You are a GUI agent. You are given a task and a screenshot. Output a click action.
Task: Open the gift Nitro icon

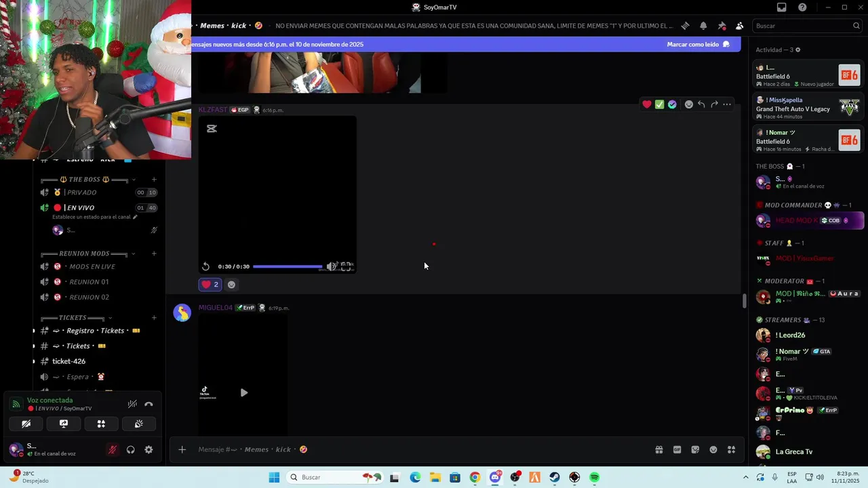coord(658,449)
